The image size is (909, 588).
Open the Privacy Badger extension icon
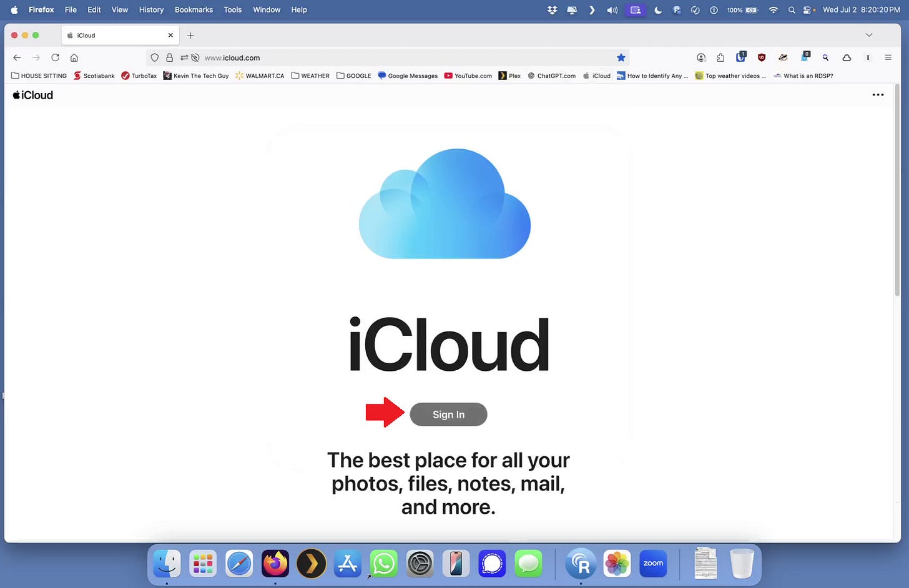point(783,57)
